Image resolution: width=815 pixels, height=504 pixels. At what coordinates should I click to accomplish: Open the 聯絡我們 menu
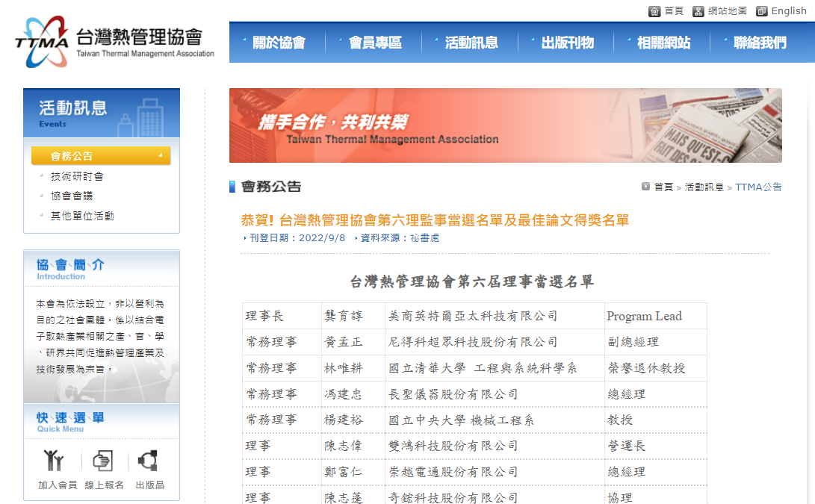pyautogui.click(x=760, y=43)
